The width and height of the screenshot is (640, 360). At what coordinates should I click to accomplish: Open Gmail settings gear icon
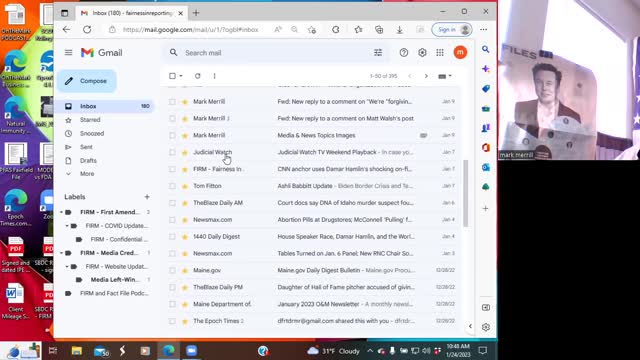click(x=422, y=53)
